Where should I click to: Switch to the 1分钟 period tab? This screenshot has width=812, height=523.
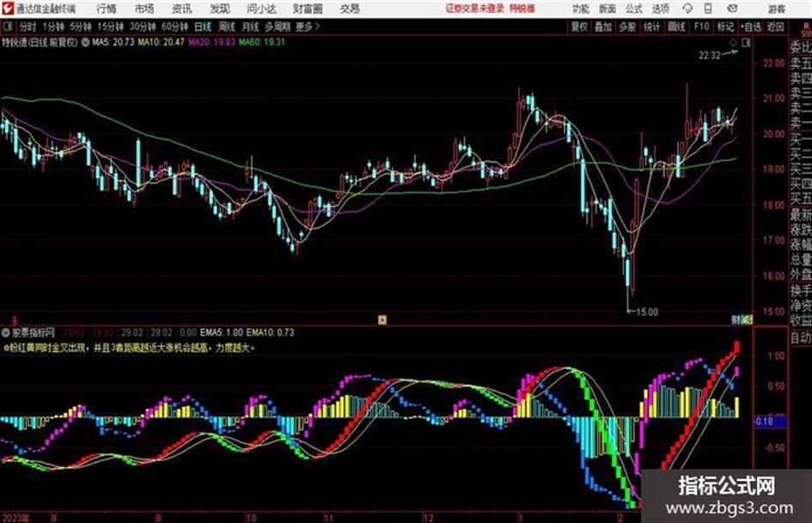coord(53,27)
